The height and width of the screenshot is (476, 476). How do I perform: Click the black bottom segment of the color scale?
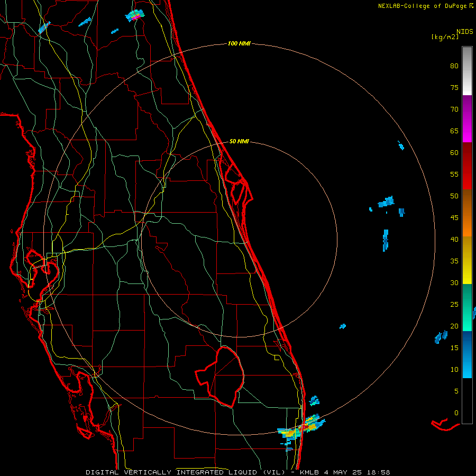[467, 401]
